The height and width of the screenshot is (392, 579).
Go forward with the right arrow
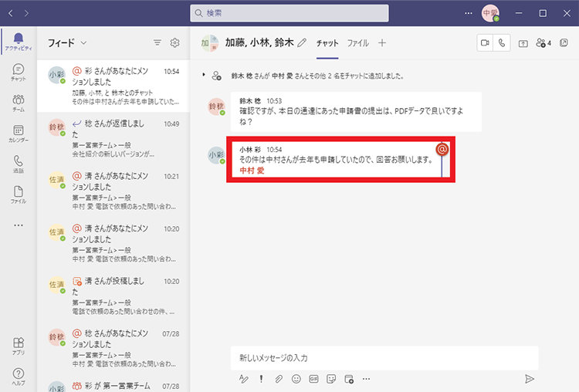[x=26, y=13]
